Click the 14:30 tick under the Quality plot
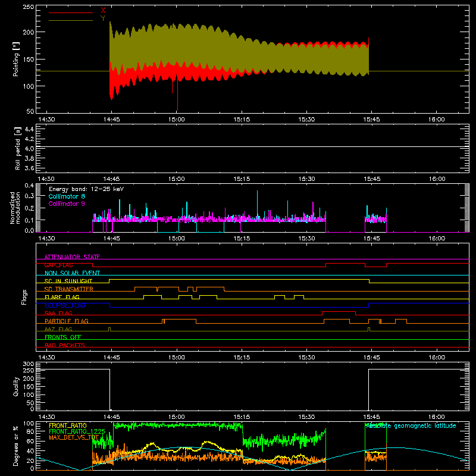 pyautogui.click(x=47, y=417)
